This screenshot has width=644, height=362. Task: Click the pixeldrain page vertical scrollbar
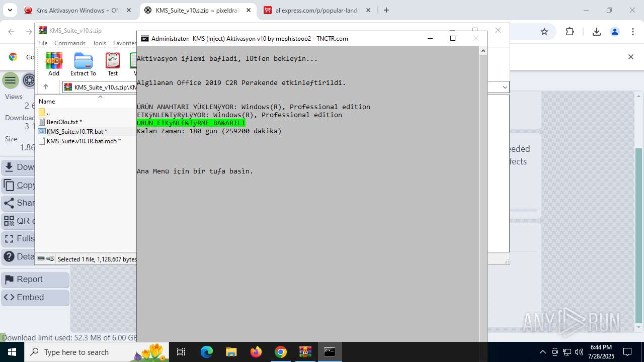(639, 236)
